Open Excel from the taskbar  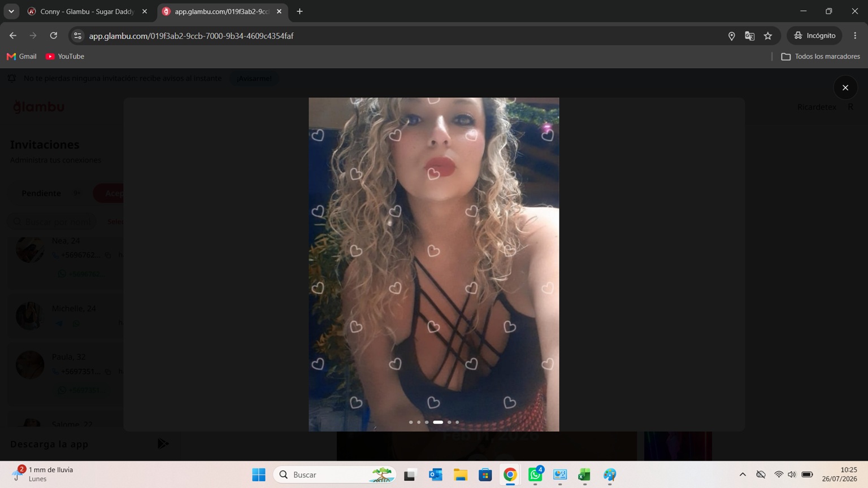pyautogui.click(x=584, y=475)
